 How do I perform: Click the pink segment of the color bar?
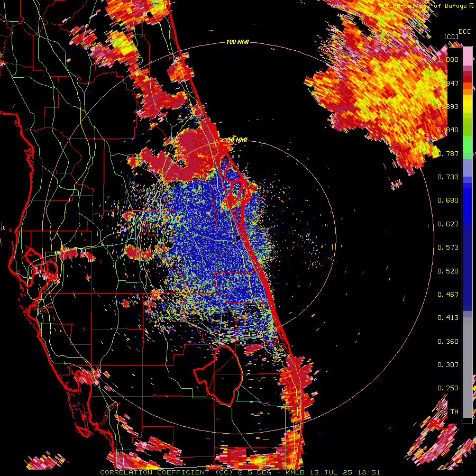467,57
